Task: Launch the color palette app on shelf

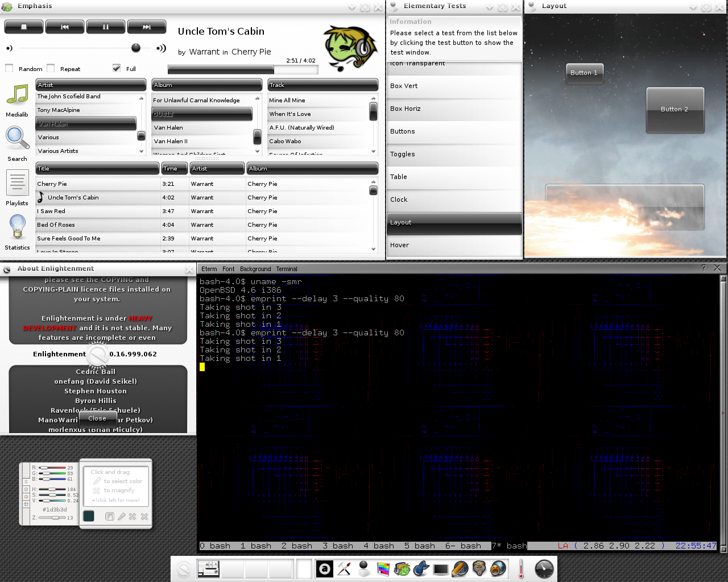Action: tap(383, 569)
